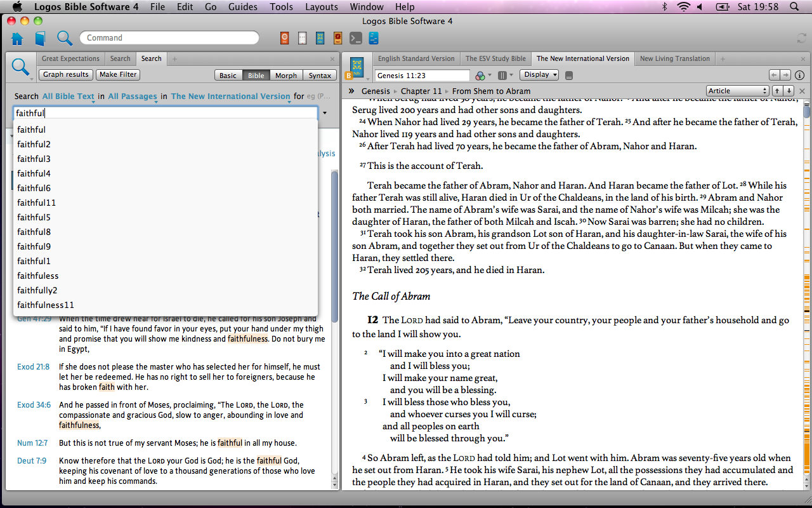Click the Genesis 11:23 reference box
This screenshot has height=508, width=812.
pos(422,76)
